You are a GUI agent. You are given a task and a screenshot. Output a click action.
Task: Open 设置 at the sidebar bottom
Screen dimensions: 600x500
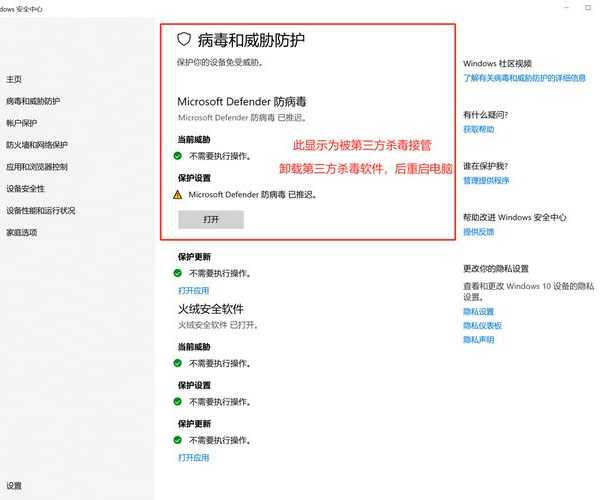pyautogui.click(x=14, y=485)
